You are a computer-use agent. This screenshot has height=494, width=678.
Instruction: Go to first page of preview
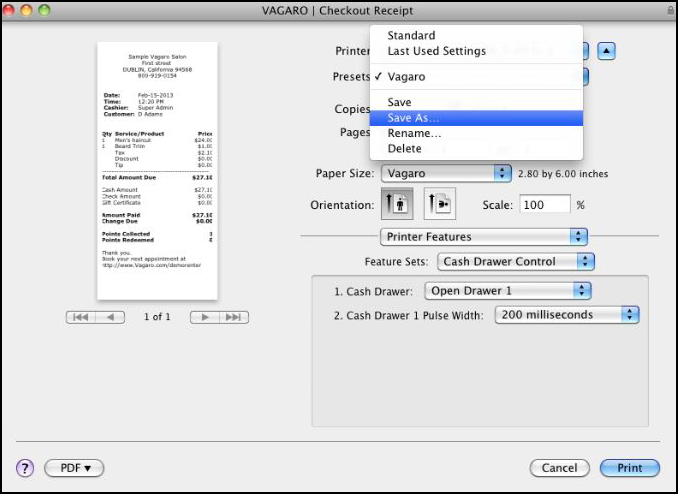click(80, 317)
